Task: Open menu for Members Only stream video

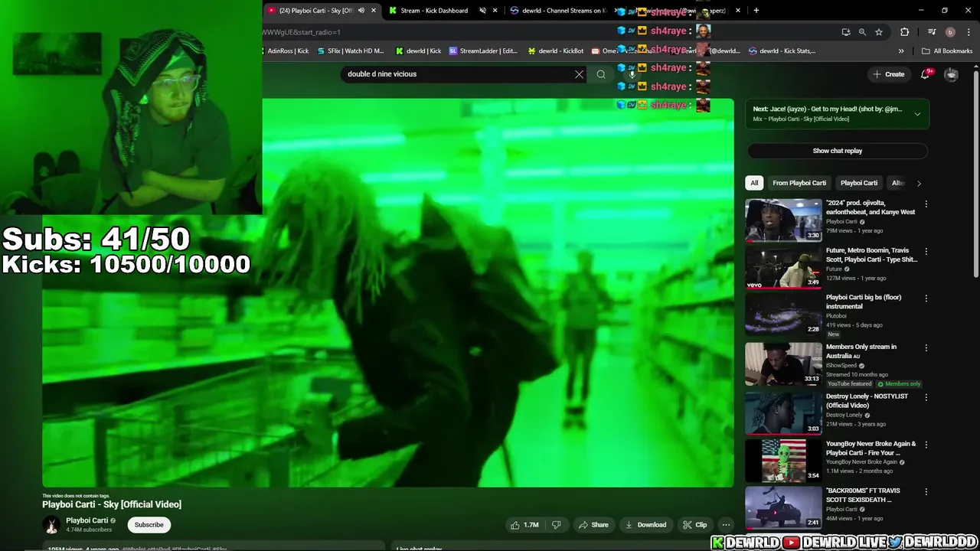Action: [x=926, y=347]
